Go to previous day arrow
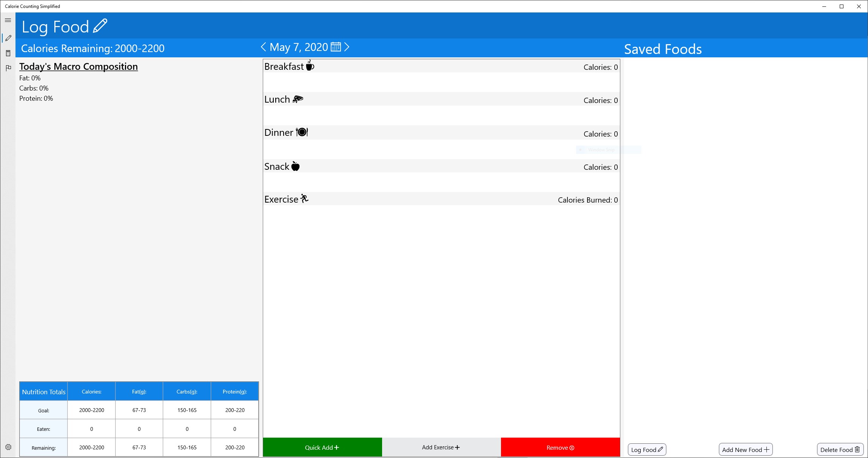 pyautogui.click(x=264, y=47)
